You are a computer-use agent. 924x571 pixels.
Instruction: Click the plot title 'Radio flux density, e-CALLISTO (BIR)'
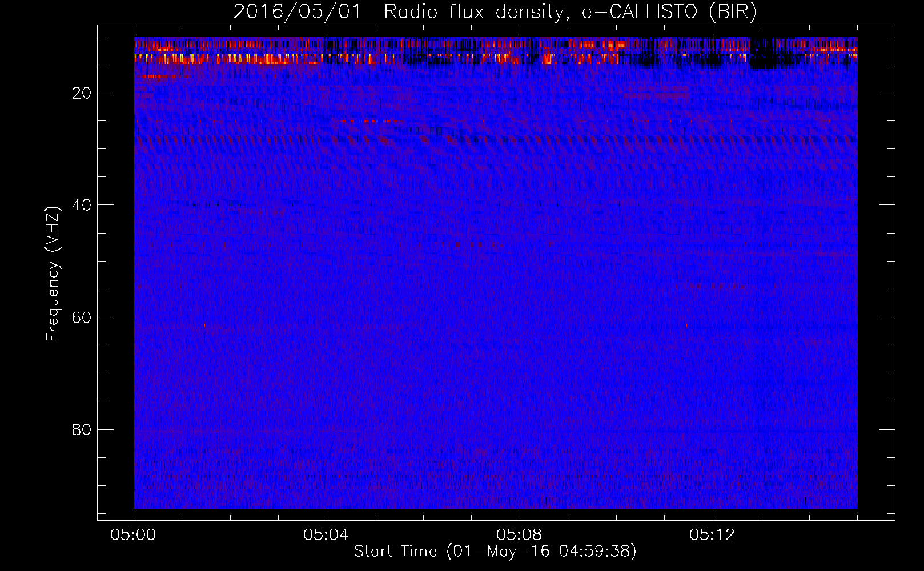click(x=570, y=12)
